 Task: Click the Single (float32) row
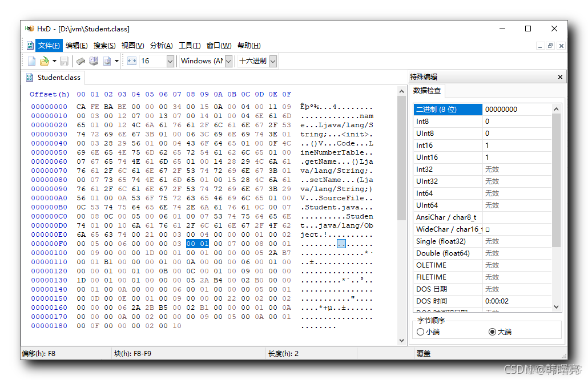point(482,241)
